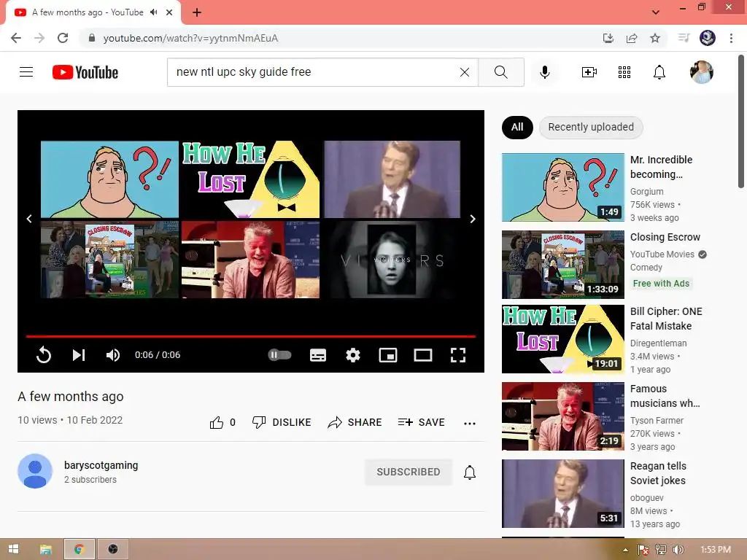Open the tab search chevron
Viewport: 747px width, 560px height.
click(656, 12)
